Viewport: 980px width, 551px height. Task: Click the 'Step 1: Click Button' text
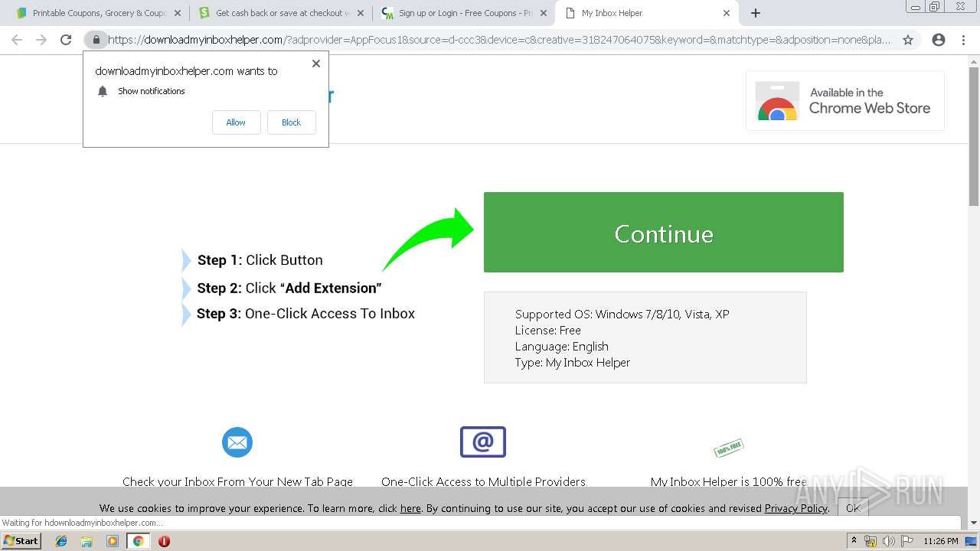point(260,260)
